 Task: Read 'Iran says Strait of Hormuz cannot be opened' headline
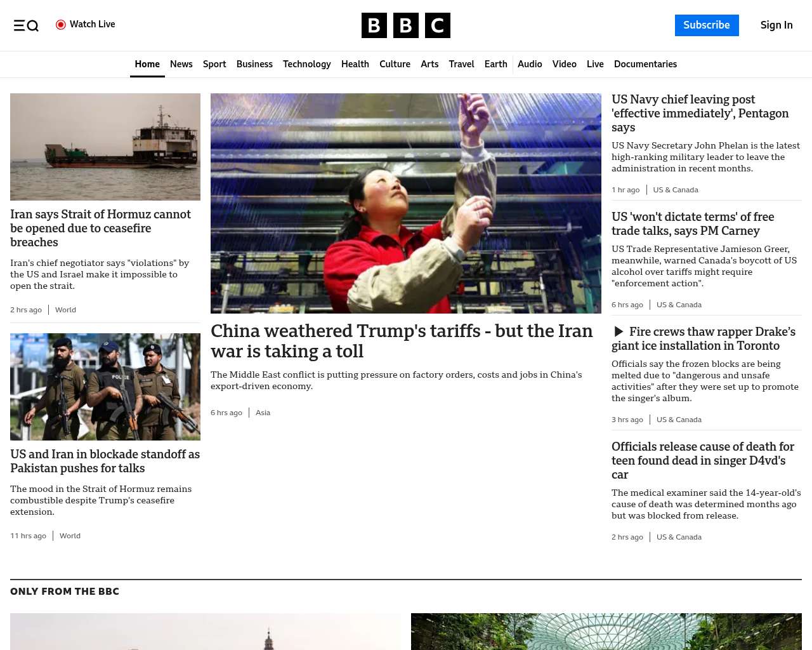[101, 229]
